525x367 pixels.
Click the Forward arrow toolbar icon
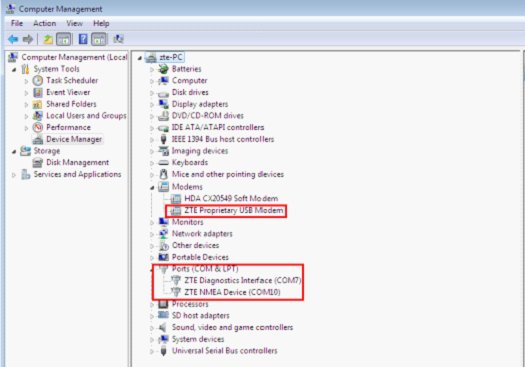tap(28, 39)
